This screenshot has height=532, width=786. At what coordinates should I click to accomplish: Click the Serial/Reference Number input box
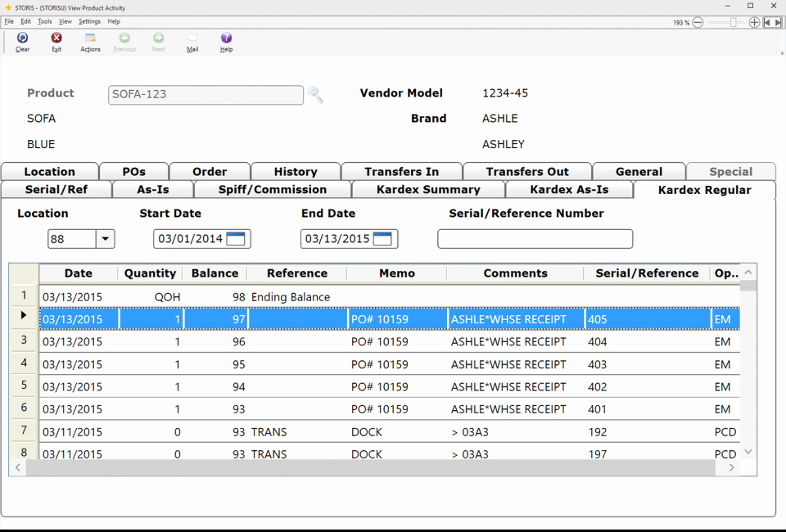(535, 239)
